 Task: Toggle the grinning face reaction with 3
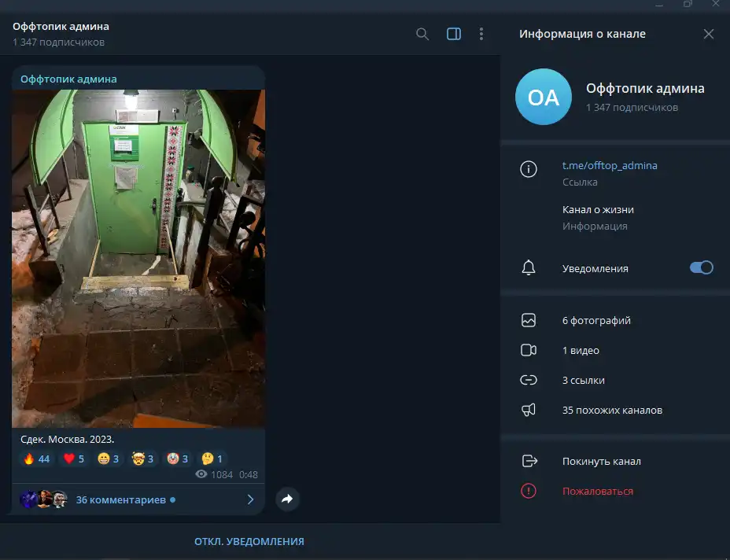click(x=109, y=459)
